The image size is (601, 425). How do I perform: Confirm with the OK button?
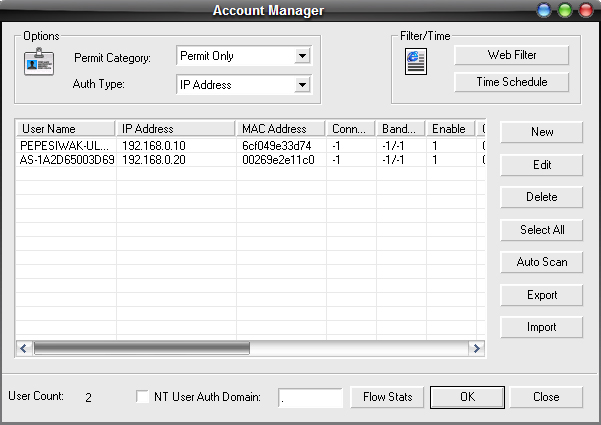point(467,397)
